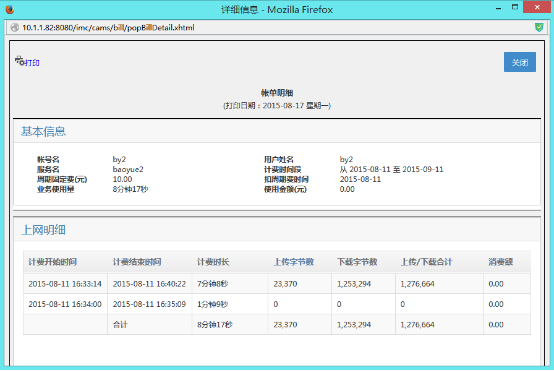Viewport: 554px width, 371px height.
Task: Maximize the Firefox window
Action: pos(515,7)
